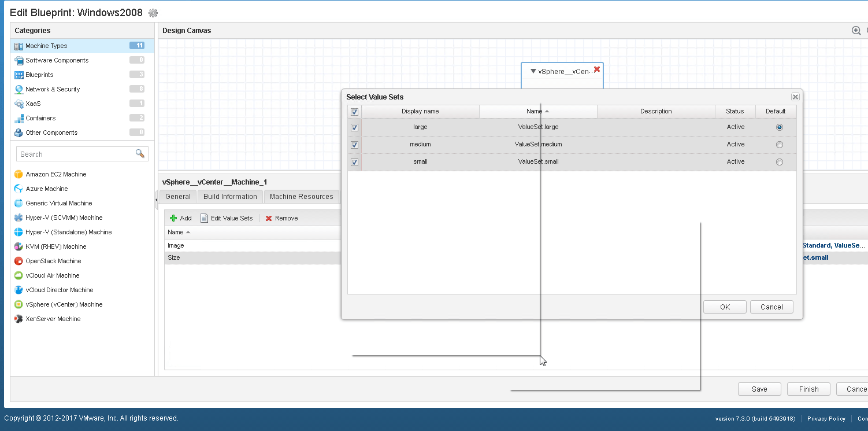Viewport: 868px width, 431px height.
Task: Select the Azure Machine icon
Action: [x=18, y=189]
